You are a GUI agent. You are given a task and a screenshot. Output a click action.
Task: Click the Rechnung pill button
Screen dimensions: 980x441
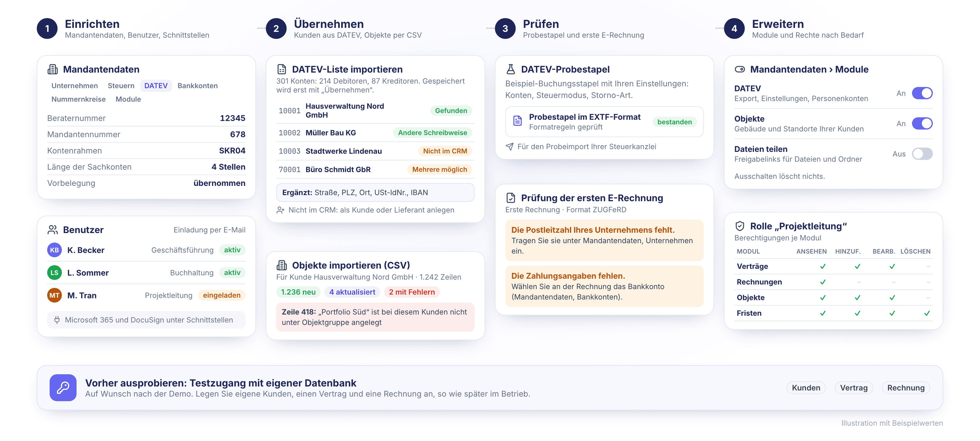coord(906,388)
